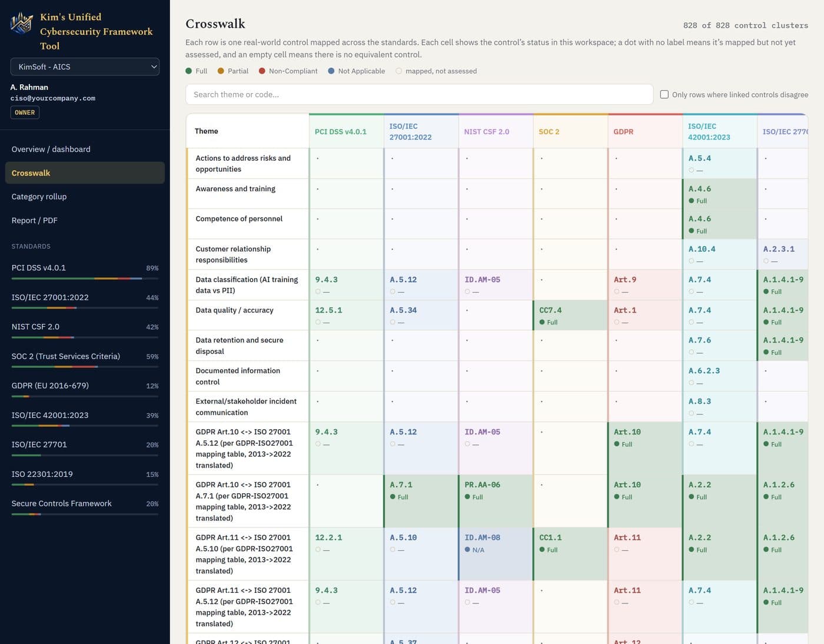Click the PCI DSS v4.0.1 column header
The height and width of the screenshot is (644, 824).
(x=346, y=131)
